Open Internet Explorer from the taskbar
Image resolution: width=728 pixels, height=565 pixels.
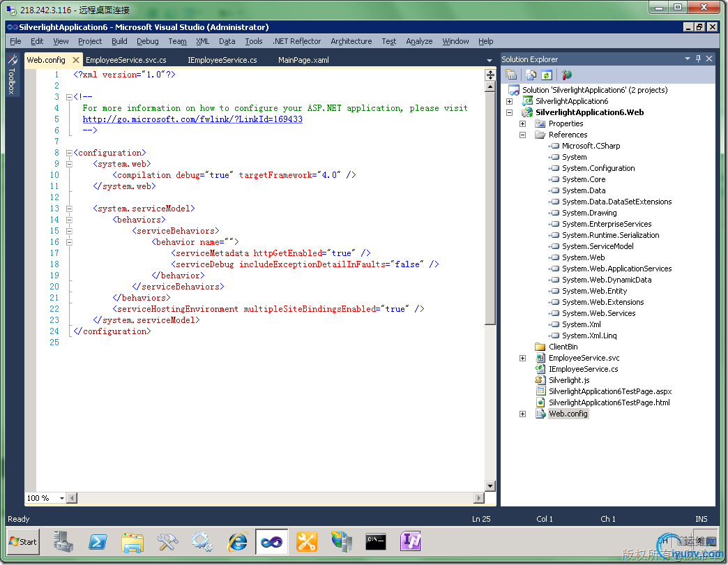(238, 541)
